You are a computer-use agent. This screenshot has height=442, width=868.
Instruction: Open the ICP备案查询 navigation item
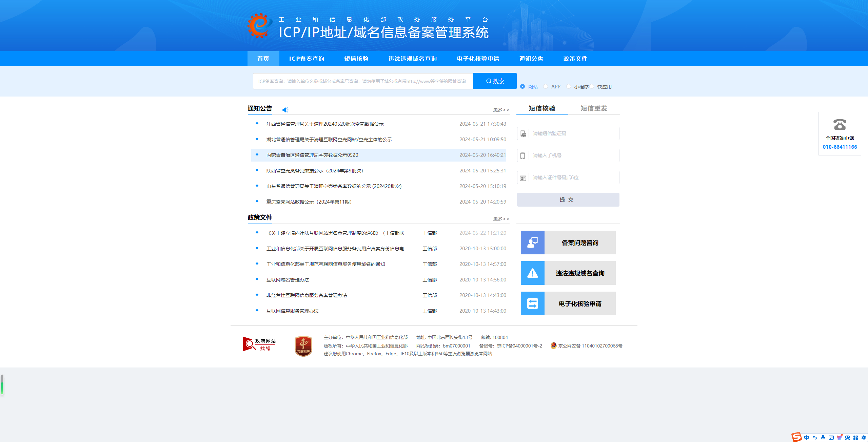click(x=306, y=59)
